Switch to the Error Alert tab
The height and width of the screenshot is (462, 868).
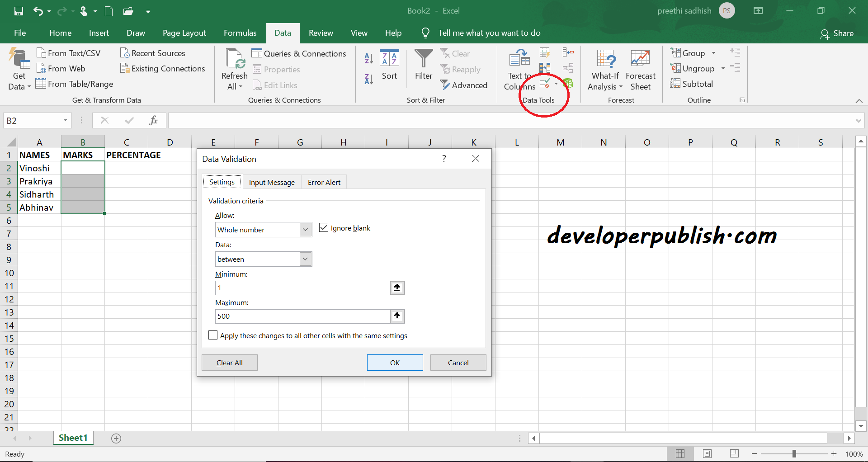[324, 182]
